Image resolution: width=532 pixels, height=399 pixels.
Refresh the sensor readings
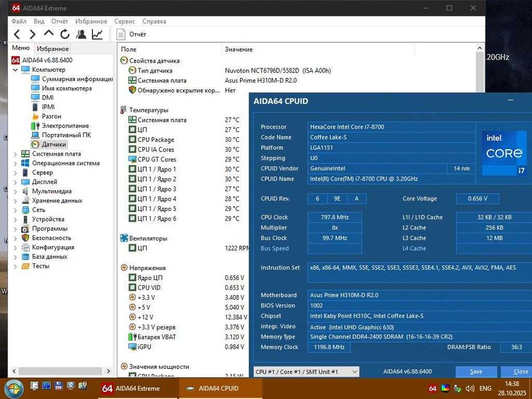point(65,34)
